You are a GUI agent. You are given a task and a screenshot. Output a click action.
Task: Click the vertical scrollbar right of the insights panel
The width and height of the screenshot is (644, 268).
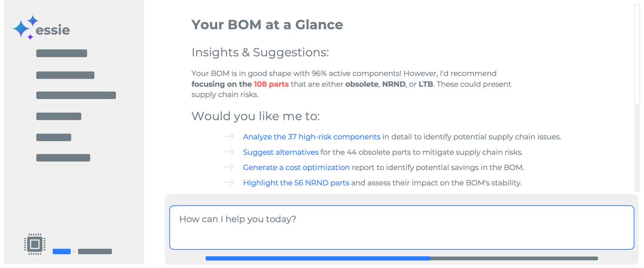[x=637, y=54]
